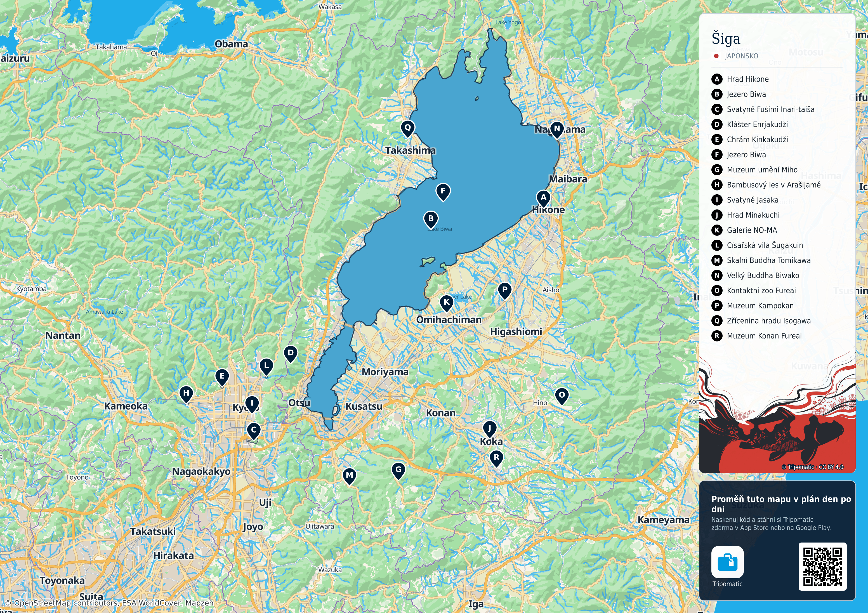Click map pin F on the lake

(443, 192)
